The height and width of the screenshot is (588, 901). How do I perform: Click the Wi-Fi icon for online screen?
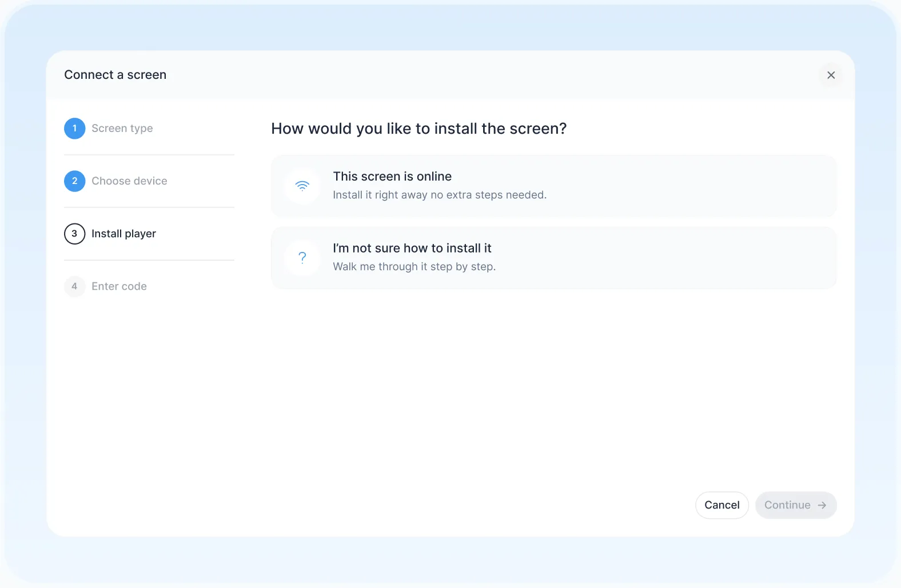click(302, 186)
